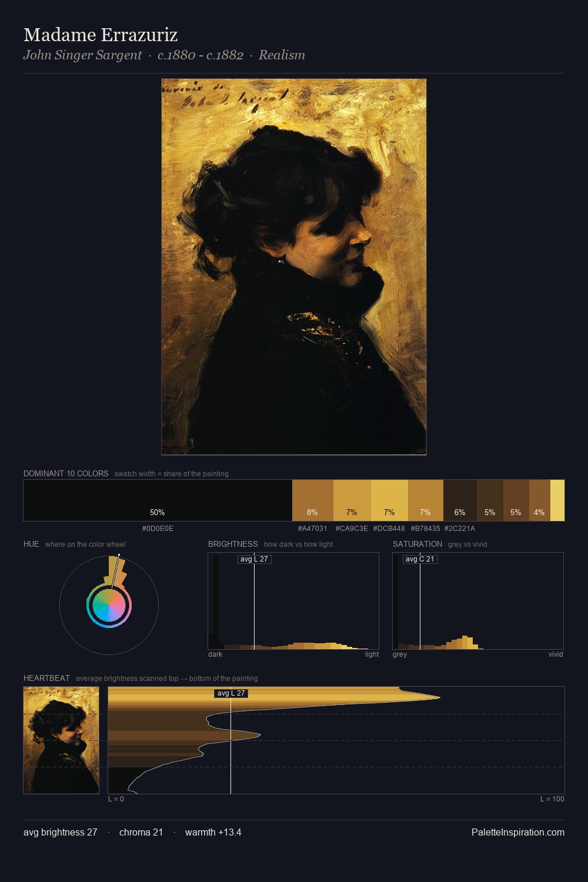Click the hex label "#2C221A"

click(x=460, y=529)
